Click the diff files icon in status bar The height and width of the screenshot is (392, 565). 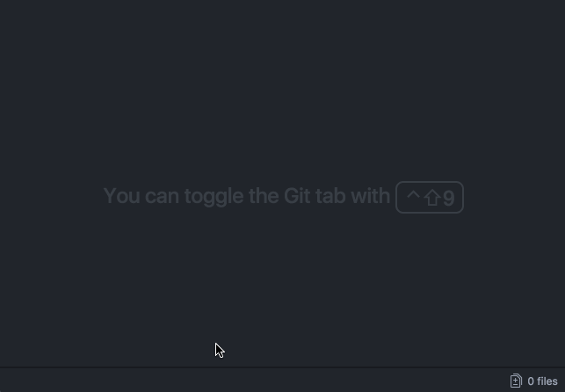coord(516,381)
